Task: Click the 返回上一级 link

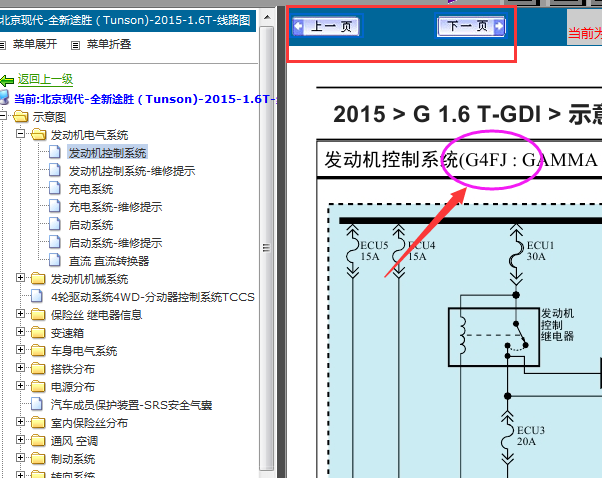Action: [x=45, y=79]
